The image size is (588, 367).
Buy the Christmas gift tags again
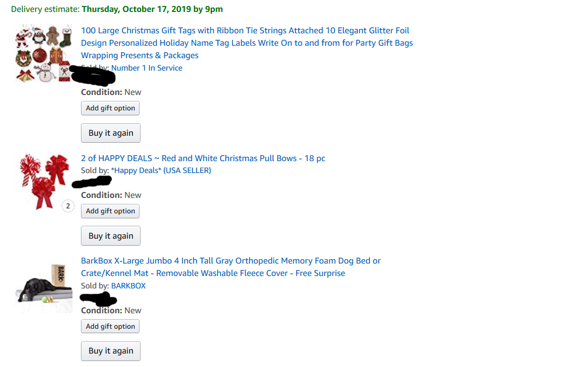click(x=111, y=133)
